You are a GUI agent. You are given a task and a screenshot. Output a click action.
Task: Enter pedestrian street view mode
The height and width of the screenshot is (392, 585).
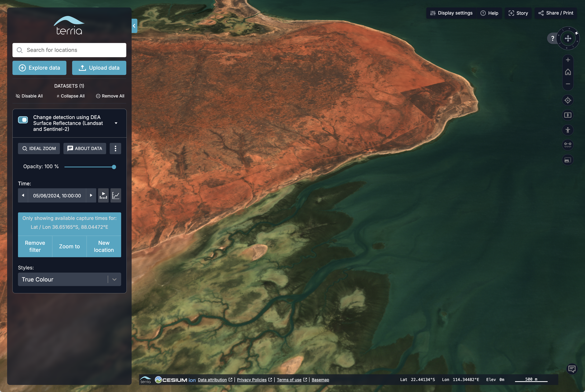click(x=568, y=130)
